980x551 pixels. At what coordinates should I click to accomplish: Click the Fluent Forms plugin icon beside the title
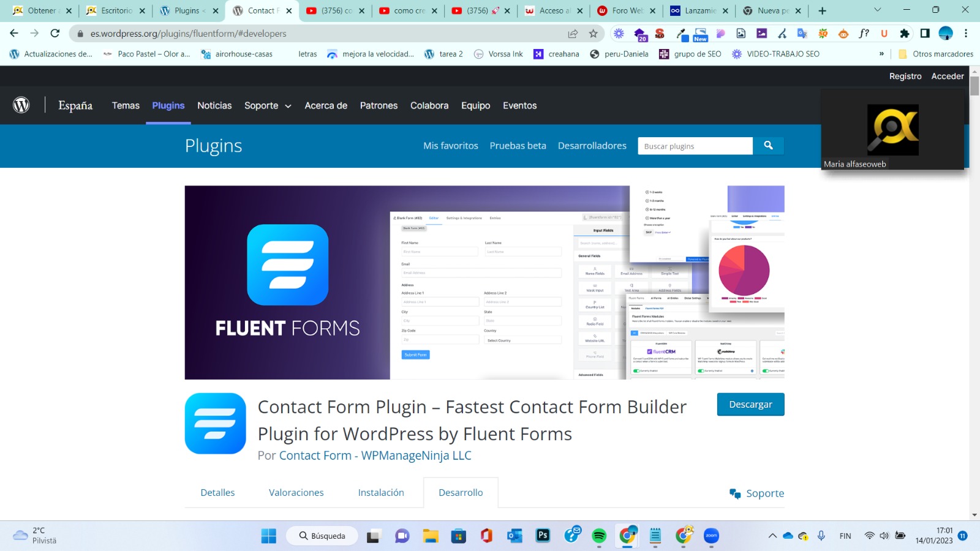215,424
